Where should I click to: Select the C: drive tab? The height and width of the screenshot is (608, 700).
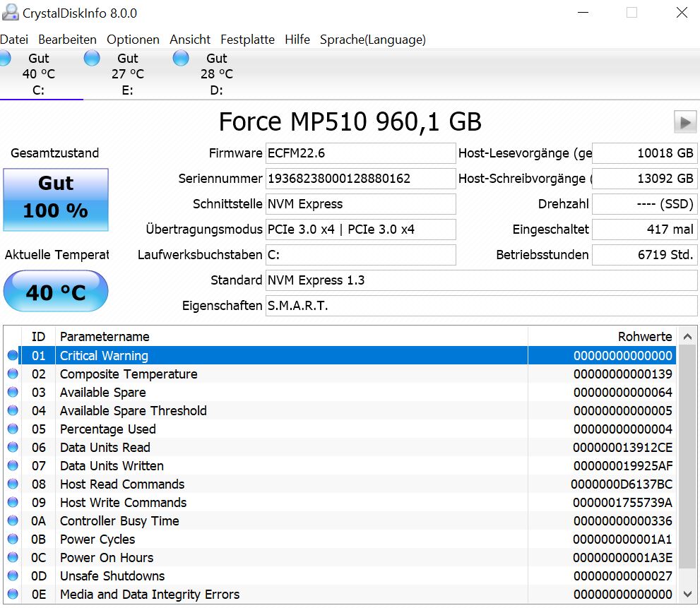tap(38, 74)
